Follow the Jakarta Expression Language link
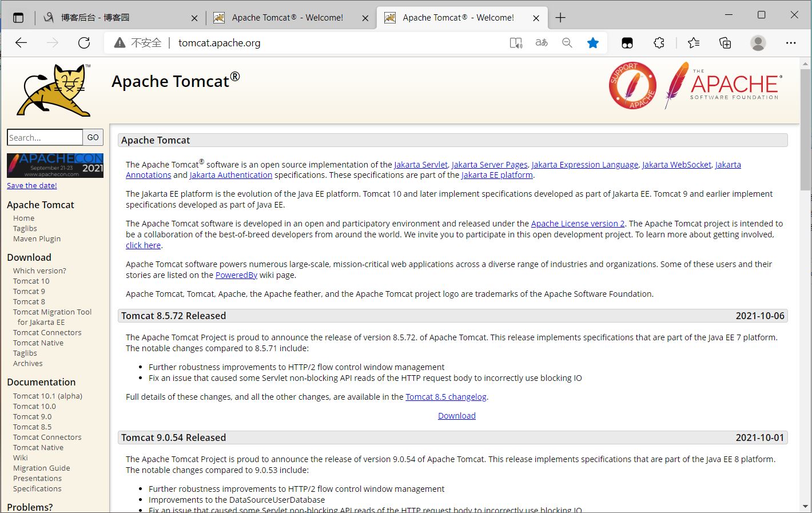Screen dimensions: 812x513 tap(585, 165)
